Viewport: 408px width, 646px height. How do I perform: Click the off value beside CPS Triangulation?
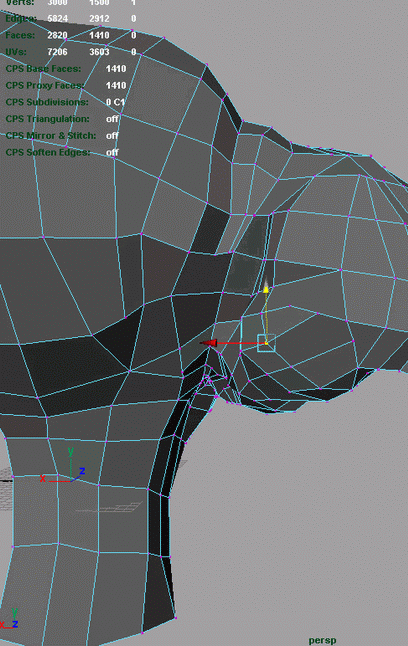coord(112,119)
